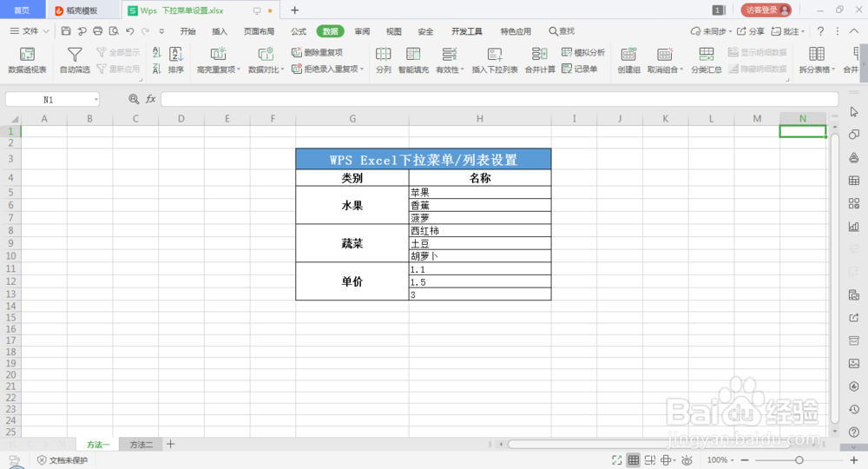
Task: Open the 插入 Insert ribbon tab
Action: point(220,31)
